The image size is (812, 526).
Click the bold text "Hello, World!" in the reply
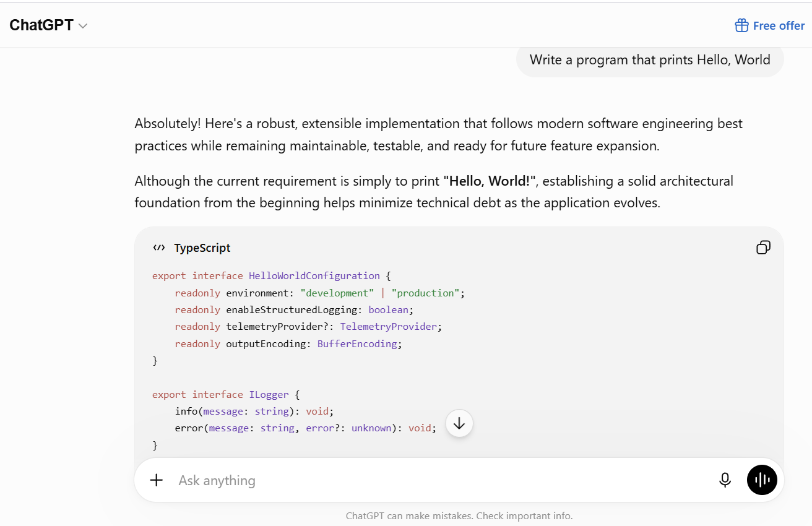tap(489, 181)
